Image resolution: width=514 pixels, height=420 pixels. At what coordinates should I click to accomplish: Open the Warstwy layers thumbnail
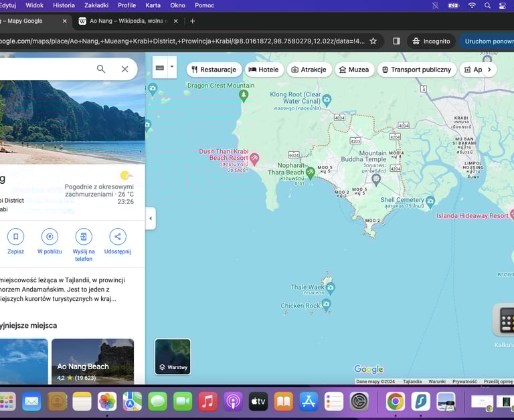[x=173, y=356]
